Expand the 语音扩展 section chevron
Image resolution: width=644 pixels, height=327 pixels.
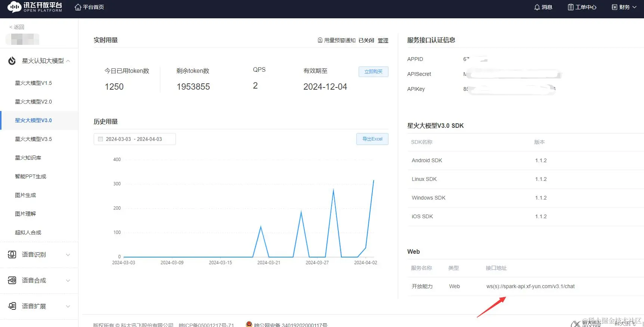[68, 306]
